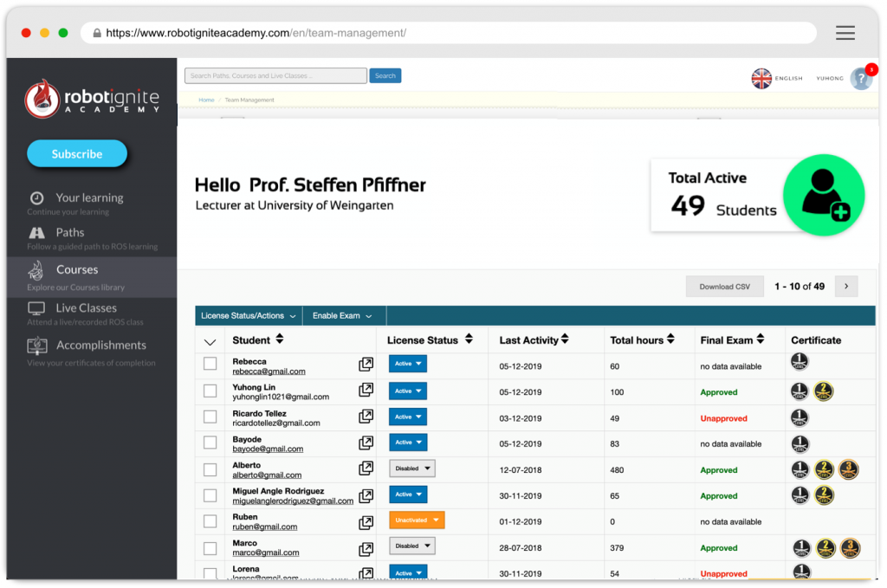
Task: Open the browser hamburger menu
Action: tap(845, 33)
